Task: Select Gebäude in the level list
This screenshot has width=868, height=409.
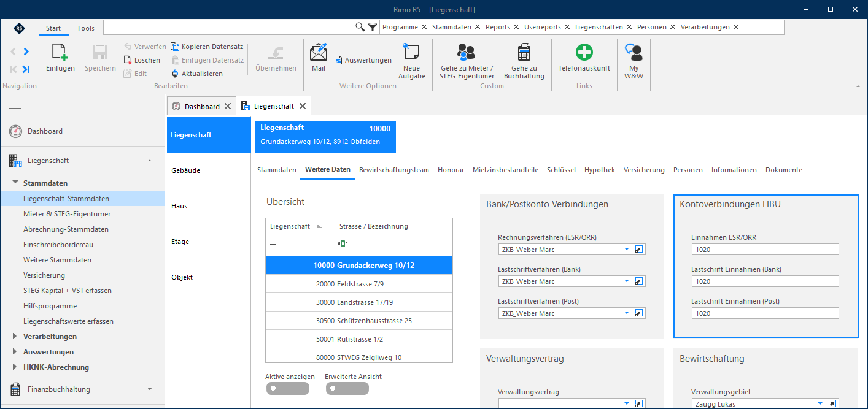Action: (x=209, y=170)
